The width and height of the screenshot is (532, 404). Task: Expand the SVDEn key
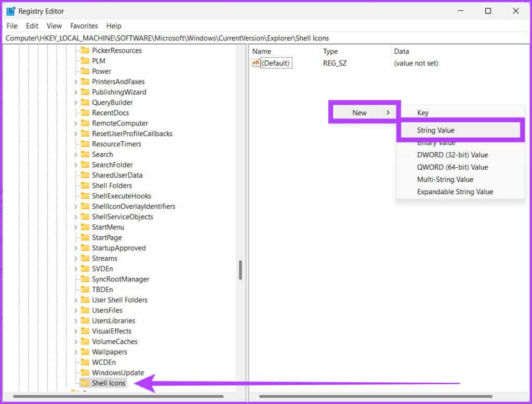[76, 269]
